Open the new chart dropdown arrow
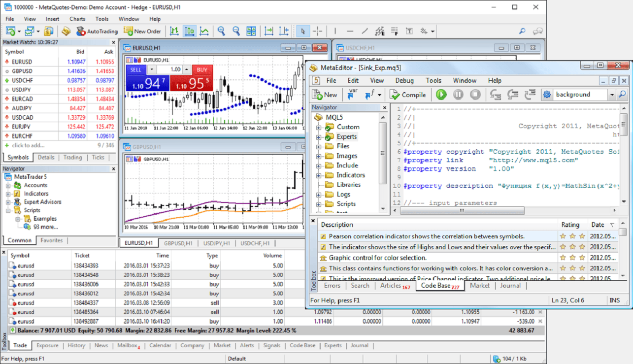 [x=19, y=31]
